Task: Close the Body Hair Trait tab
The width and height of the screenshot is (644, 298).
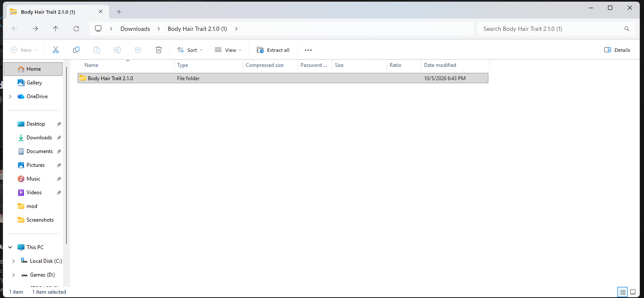Action: (101, 12)
